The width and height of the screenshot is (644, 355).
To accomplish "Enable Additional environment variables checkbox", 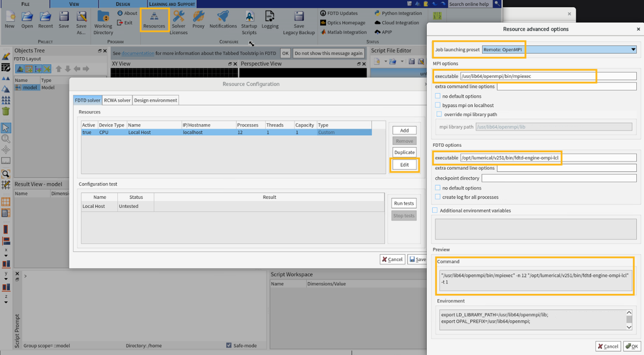I will pyautogui.click(x=435, y=210).
